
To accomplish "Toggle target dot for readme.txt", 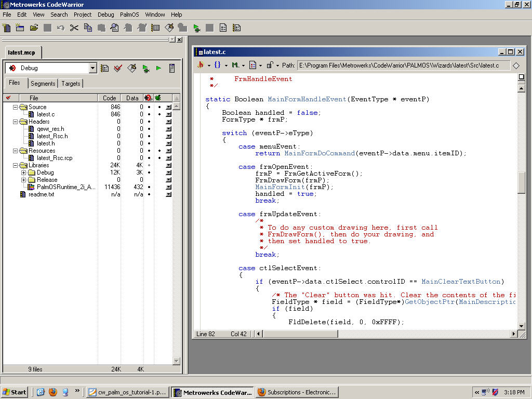I will (x=149, y=194).
